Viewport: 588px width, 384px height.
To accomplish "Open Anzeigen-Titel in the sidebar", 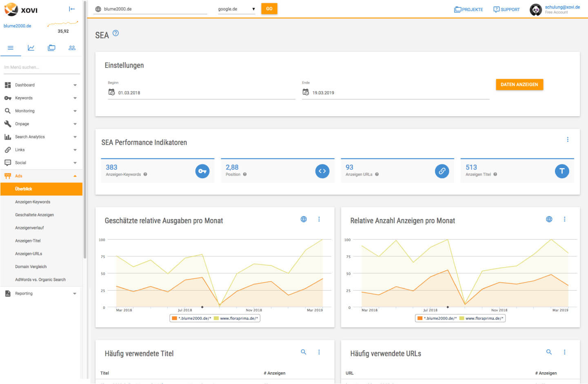I will (28, 241).
